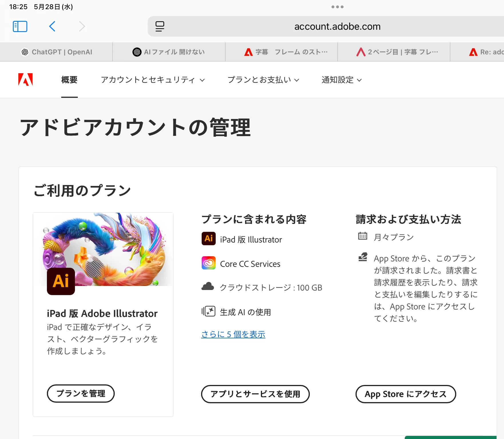Click the Adobe logo in header
Image resolution: width=504 pixels, height=439 pixels.
pos(25,80)
